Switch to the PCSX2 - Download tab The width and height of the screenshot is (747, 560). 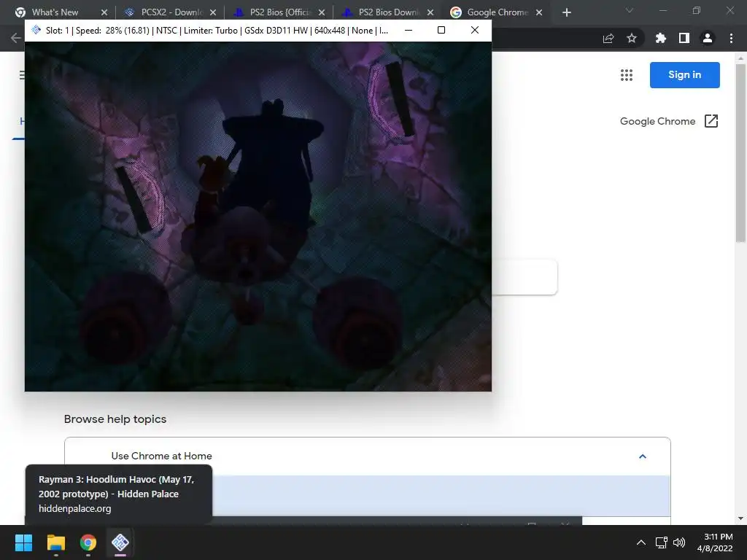171,12
